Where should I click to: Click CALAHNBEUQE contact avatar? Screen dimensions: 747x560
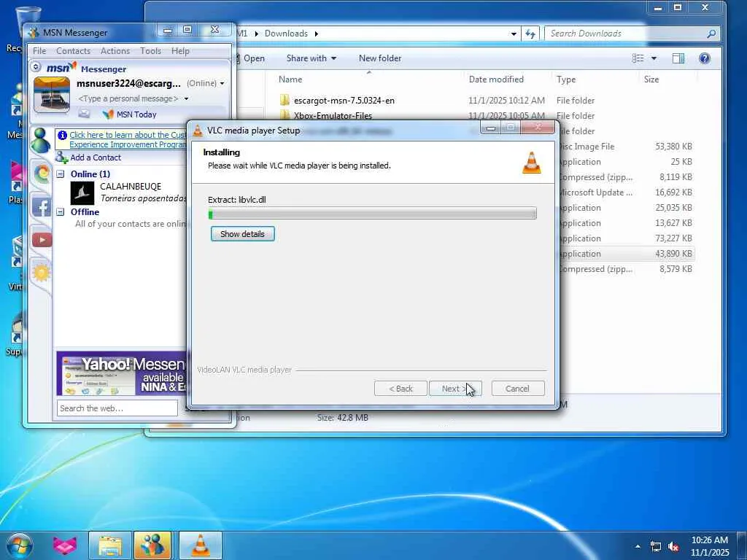point(82,192)
